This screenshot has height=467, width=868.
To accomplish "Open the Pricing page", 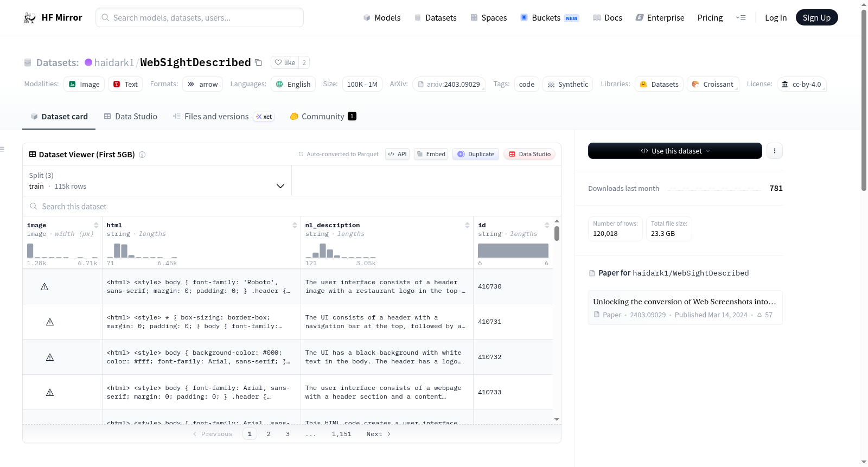I will pos(710,17).
